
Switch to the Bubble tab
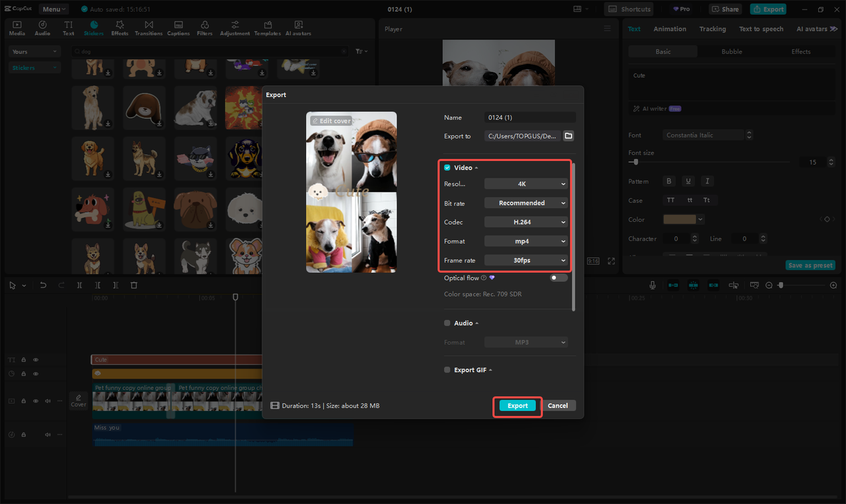tap(731, 51)
